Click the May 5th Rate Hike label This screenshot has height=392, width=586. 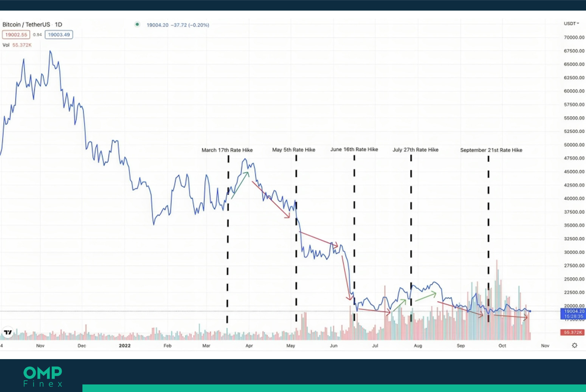coord(294,150)
